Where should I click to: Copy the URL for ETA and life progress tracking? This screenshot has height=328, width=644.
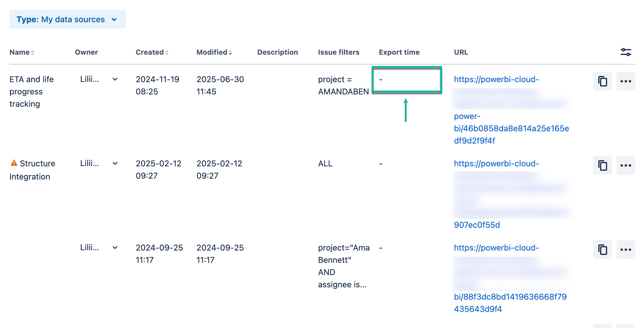click(x=602, y=81)
